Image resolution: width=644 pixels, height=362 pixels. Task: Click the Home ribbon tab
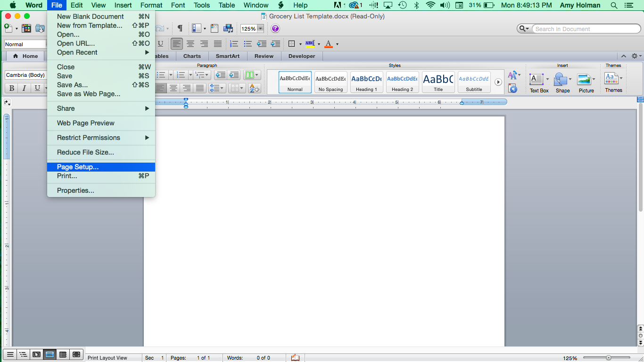(x=25, y=56)
